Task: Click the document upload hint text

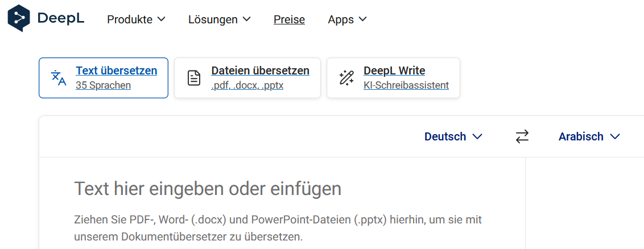Action: (x=278, y=228)
